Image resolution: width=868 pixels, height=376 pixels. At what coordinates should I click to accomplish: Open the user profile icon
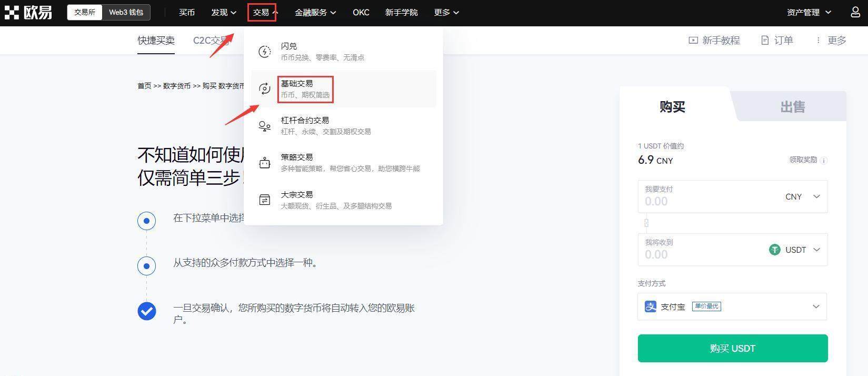pos(855,12)
